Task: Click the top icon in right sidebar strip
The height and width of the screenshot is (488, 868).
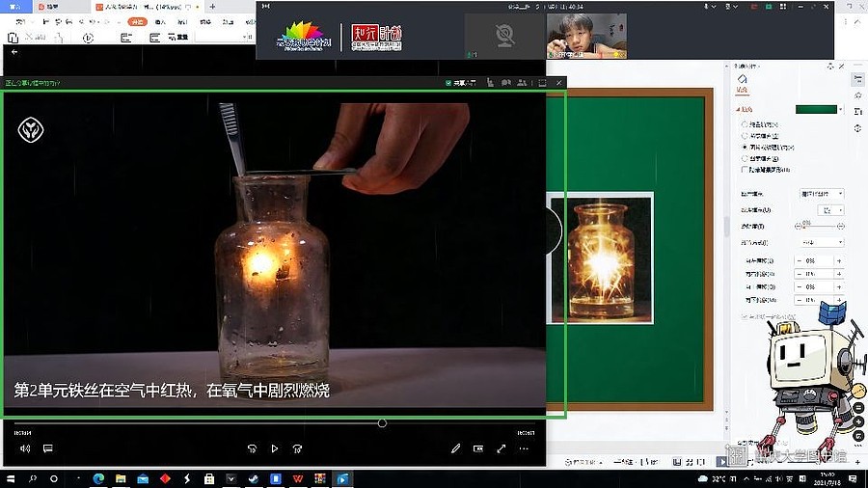Action: pos(858,80)
